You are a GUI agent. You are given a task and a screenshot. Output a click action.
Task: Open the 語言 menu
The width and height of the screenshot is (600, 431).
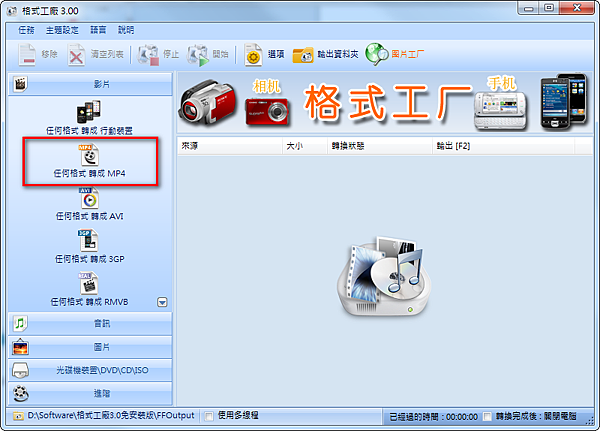(x=98, y=30)
